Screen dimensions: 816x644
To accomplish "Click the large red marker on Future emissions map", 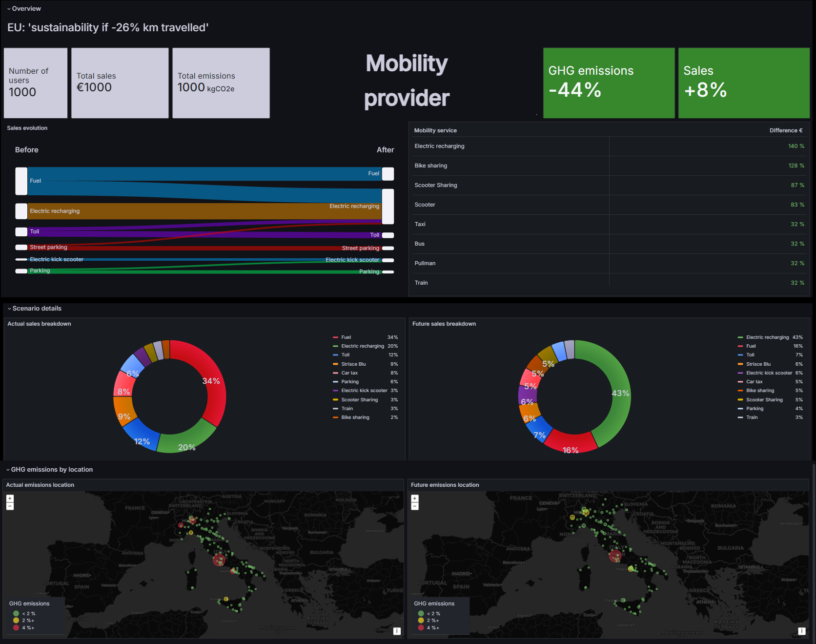I will [615, 556].
